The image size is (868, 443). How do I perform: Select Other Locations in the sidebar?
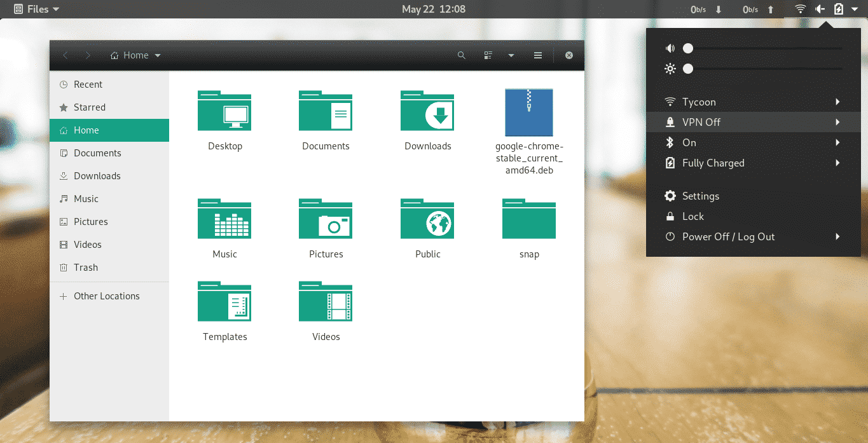(x=106, y=296)
